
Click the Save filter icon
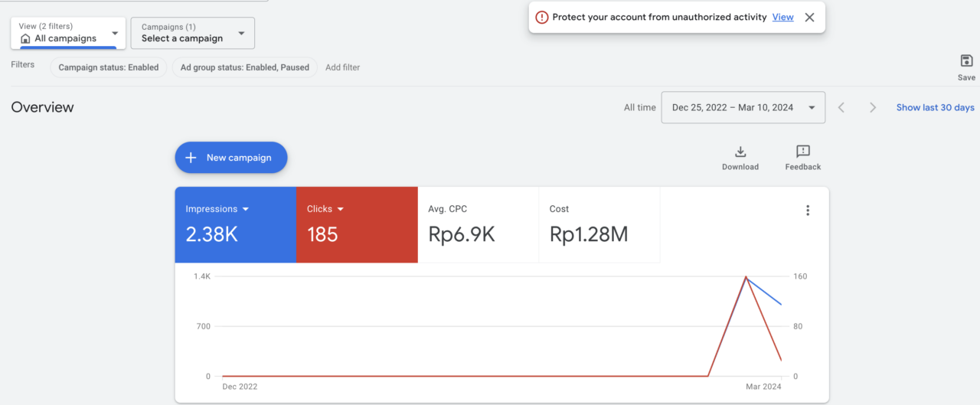966,61
